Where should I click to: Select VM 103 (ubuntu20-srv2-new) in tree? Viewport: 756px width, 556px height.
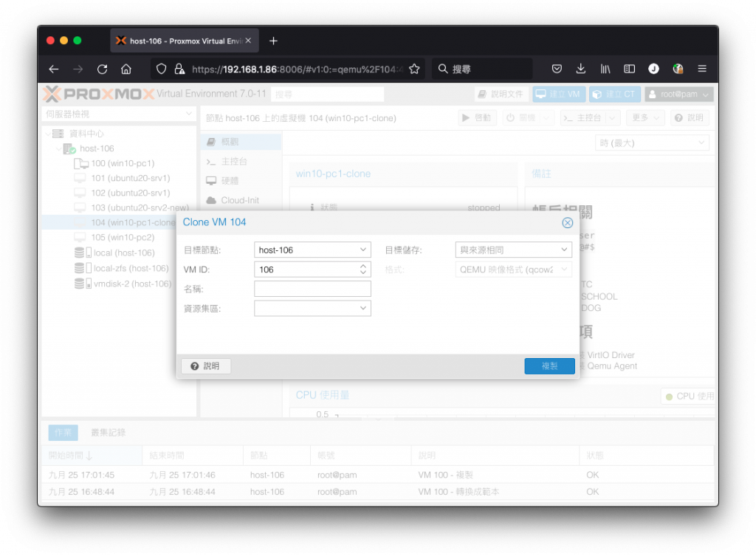pyautogui.click(x=131, y=207)
